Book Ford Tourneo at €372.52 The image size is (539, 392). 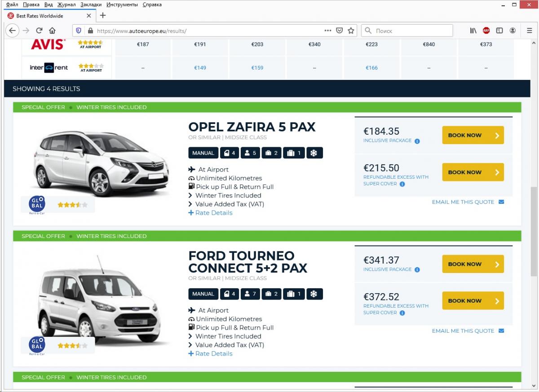click(473, 301)
